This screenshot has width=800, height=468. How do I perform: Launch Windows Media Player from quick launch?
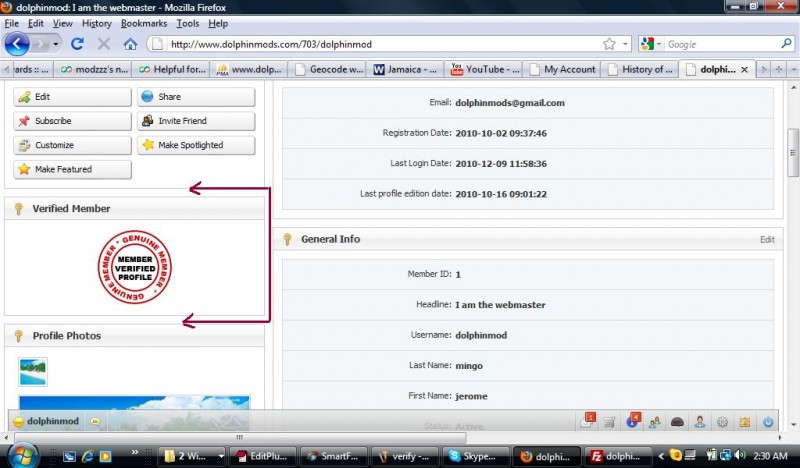105,456
